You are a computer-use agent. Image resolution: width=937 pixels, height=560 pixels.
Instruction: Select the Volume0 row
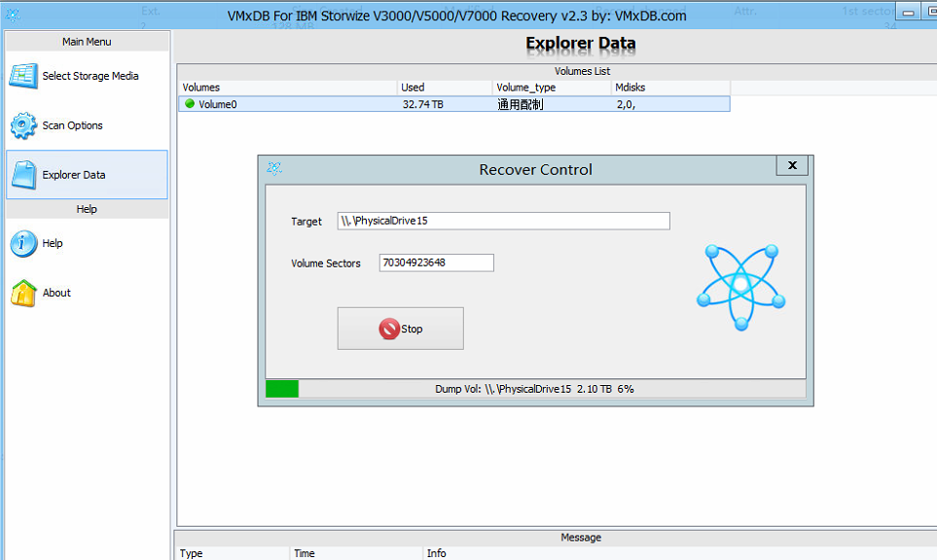[454, 104]
